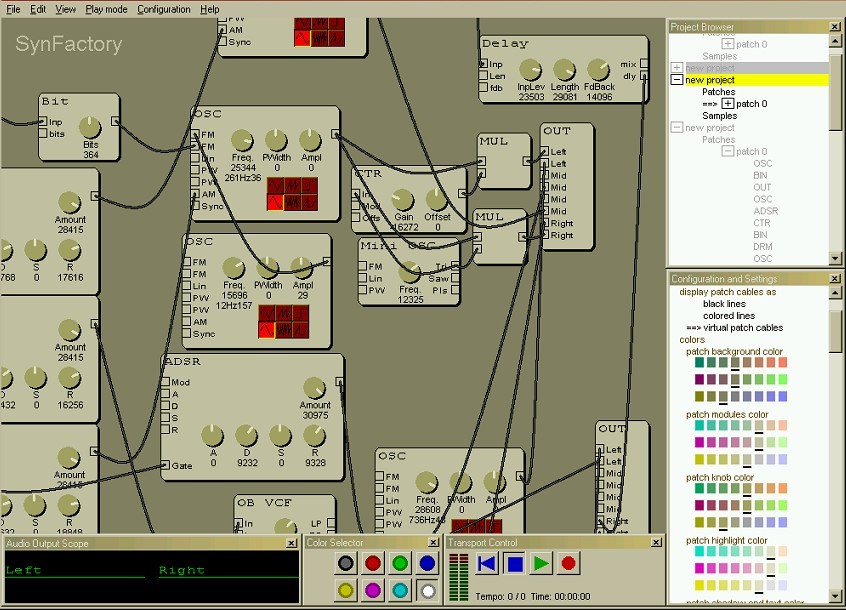Collapse the yellow-highlighted new project node
This screenshot has width=846, height=610.
click(677, 80)
